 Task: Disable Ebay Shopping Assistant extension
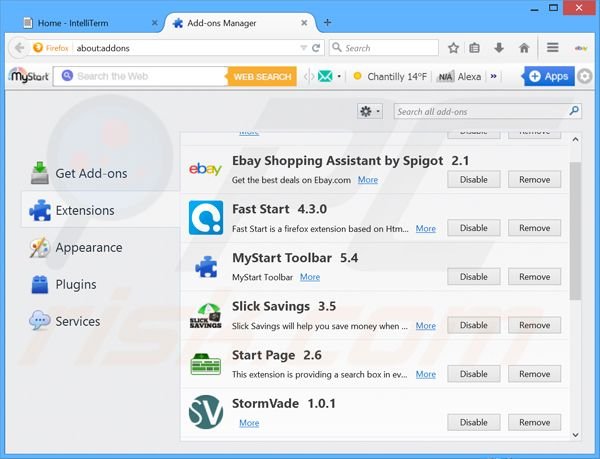(x=474, y=179)
